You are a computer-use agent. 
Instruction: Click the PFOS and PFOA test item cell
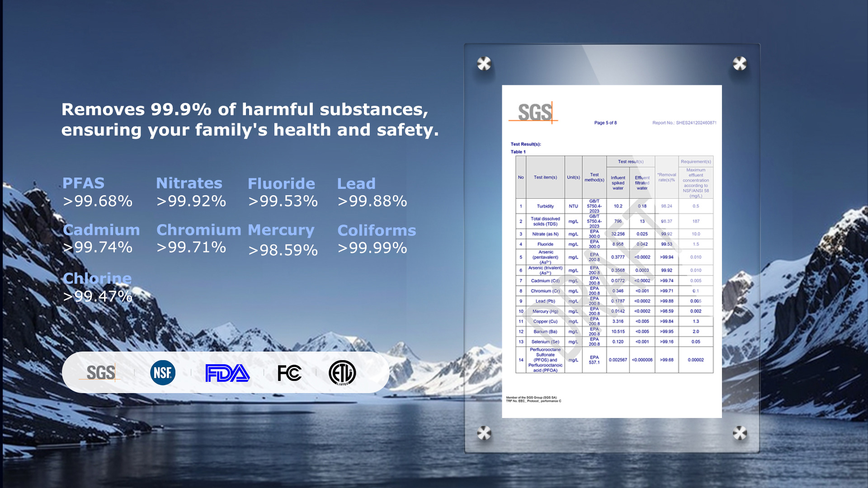click(545, 360)
